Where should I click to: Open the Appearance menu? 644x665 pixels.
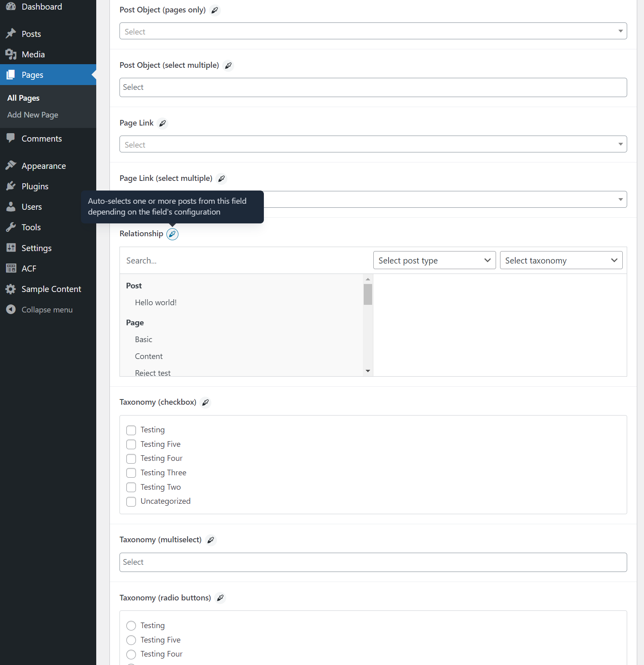tap(48, 166)
